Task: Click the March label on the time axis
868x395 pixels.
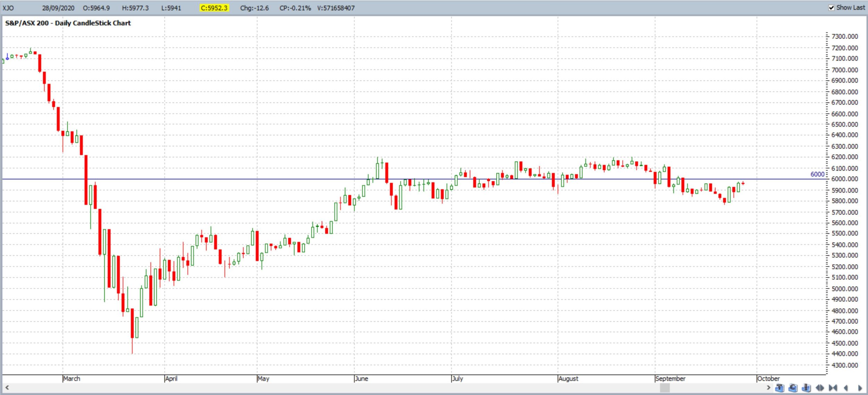Action: coord(72,378)
